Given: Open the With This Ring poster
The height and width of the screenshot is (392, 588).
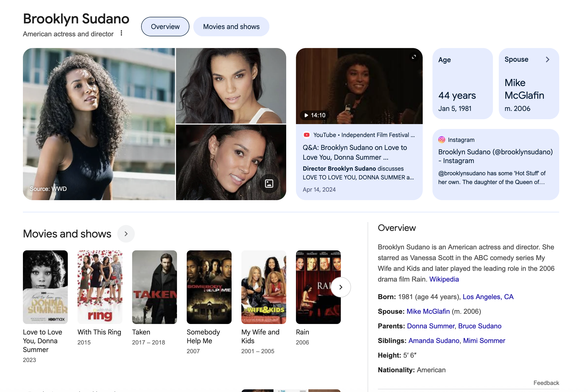Looking at the screenshot, I should point(100,287).
